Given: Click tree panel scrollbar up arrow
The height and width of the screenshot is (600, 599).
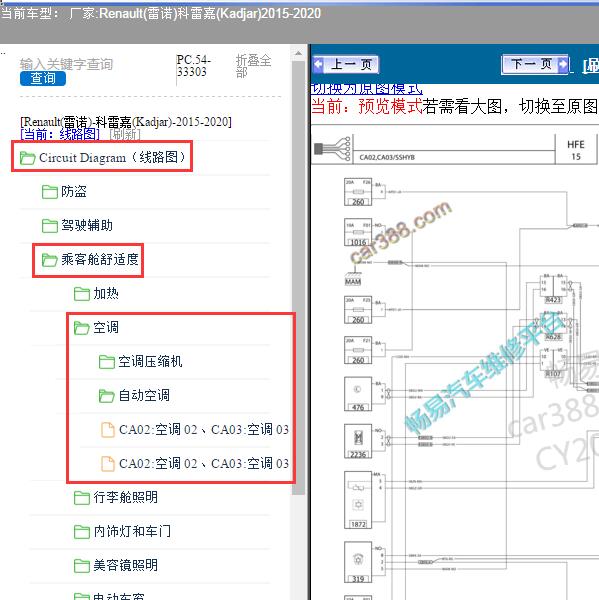Looking at the screenshot, I should (298, 54).
